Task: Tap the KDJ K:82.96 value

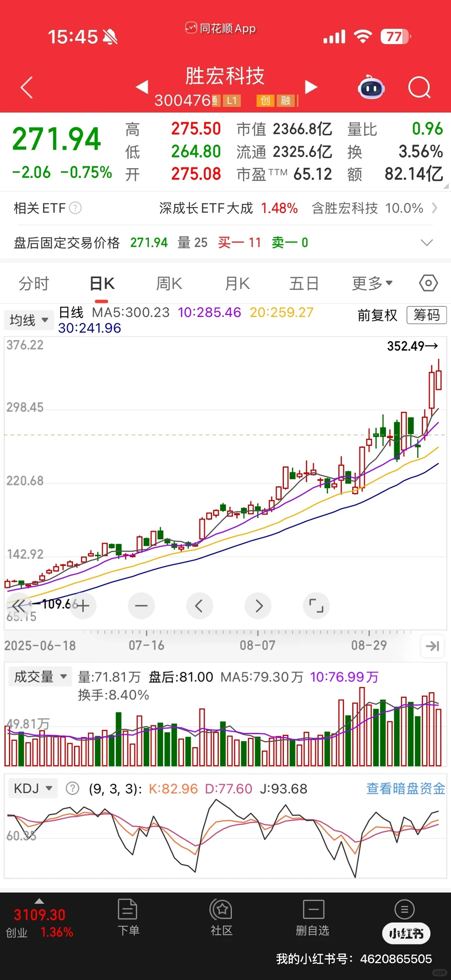Action: 173,788
